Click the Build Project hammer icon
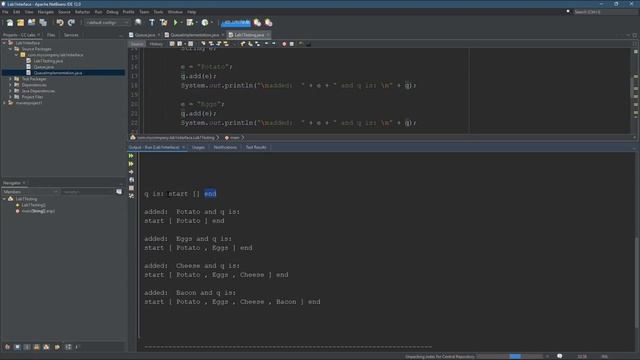Image resolution: width=640 pixels, height=360 pixels. pos(152,23)
